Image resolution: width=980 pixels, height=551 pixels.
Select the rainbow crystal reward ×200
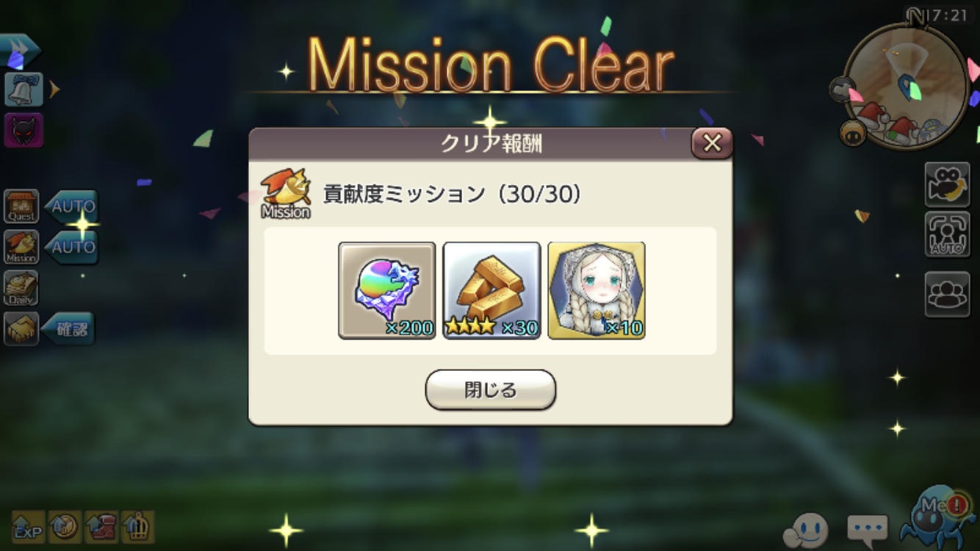(x=387, y=290)
